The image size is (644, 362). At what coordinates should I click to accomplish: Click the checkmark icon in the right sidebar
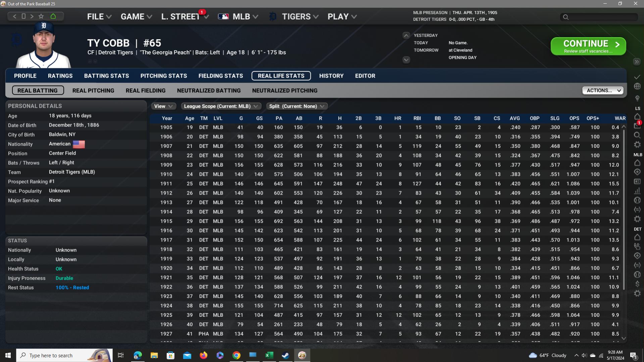tap(637, 77)
